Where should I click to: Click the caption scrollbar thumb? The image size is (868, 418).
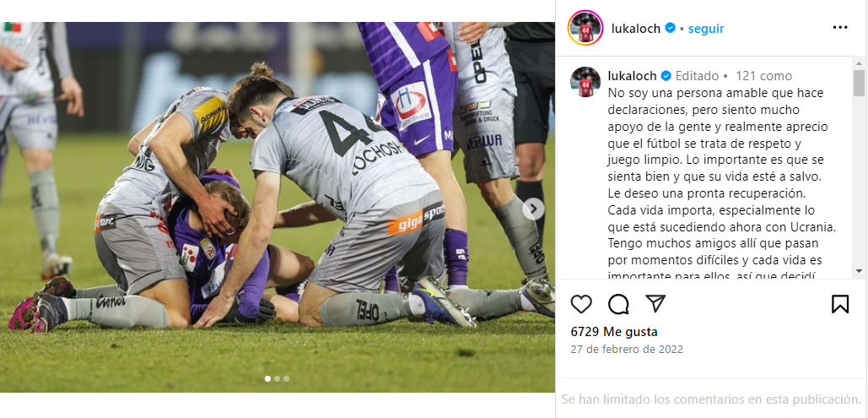click(x=859, y=83)
